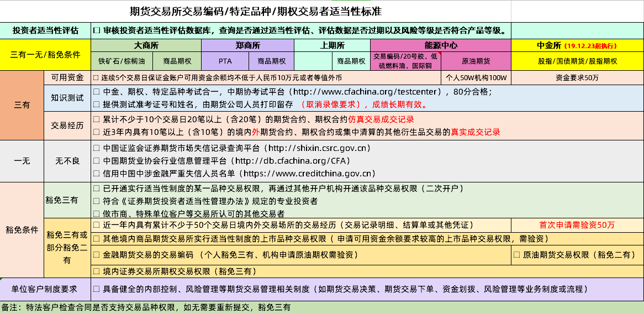Select the 中金所 header cell
The height and width of the screenshot is (314, 644).
577,45
